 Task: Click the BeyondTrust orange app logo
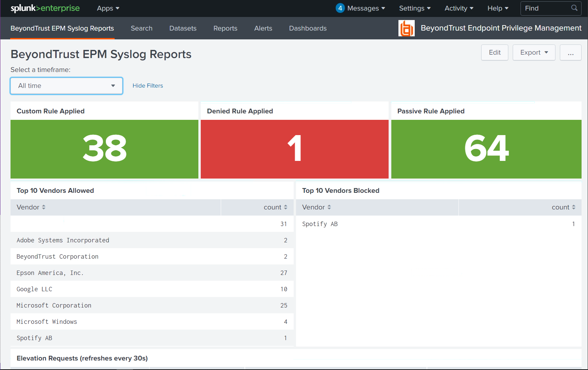coord(406,28)
